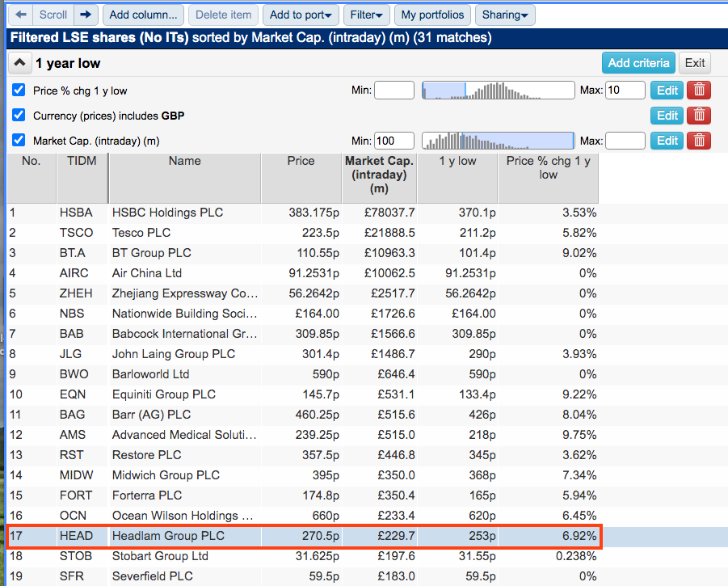The width and height of the screenshot is (728, 586).
Task: Open the Sharing dropdown menu
Action: 505,15
